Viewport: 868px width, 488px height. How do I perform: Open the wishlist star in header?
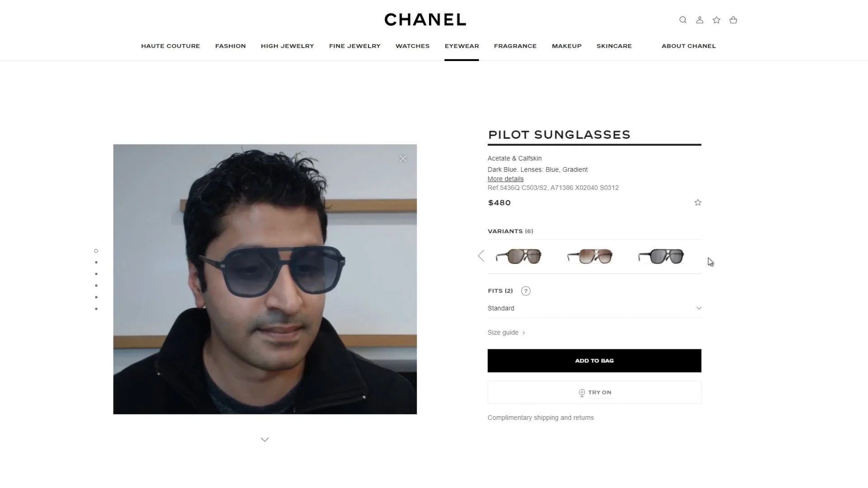716,20
